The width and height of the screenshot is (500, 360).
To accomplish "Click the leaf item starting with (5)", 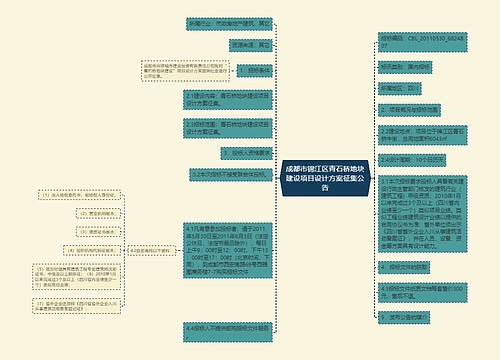I will click(77, 276).
